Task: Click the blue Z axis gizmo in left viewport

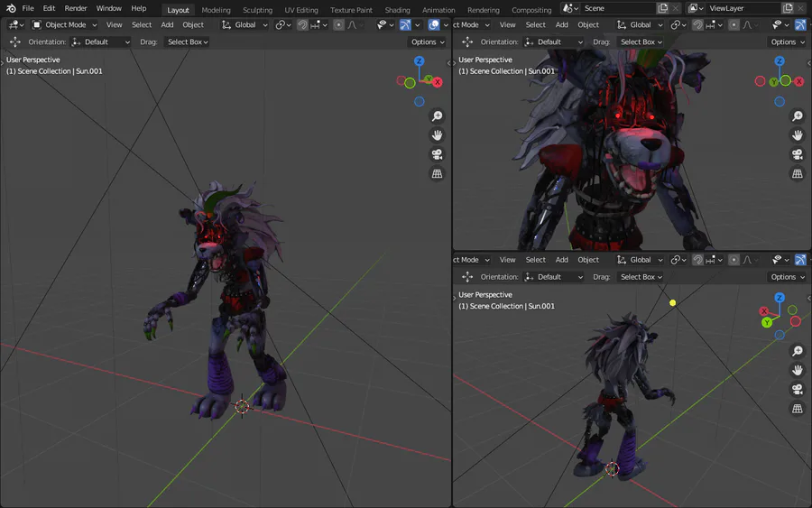Action: coord(419,61)
